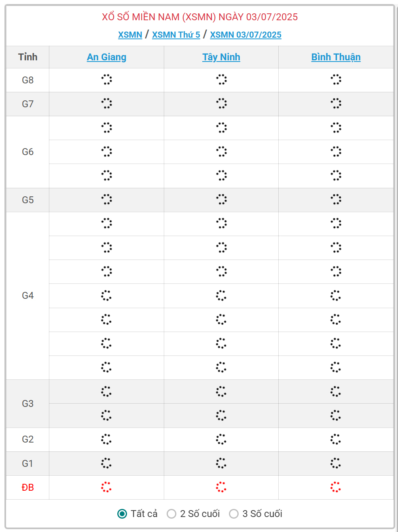This screenshot has width=398, height=532.
Task: Open the "XSMN 03/07/2025" breadcrumb link
Action: (246, 35)
